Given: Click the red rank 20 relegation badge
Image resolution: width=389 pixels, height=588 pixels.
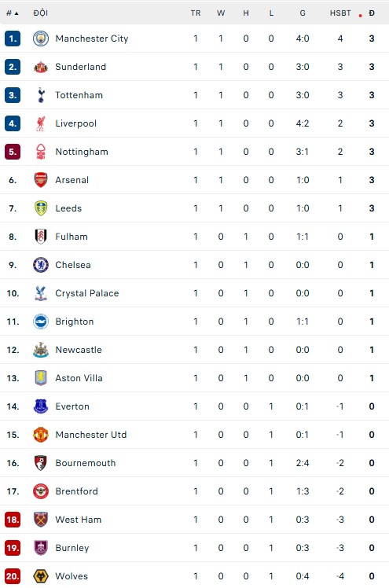Looking at the screenshot, I should (13, 576).
